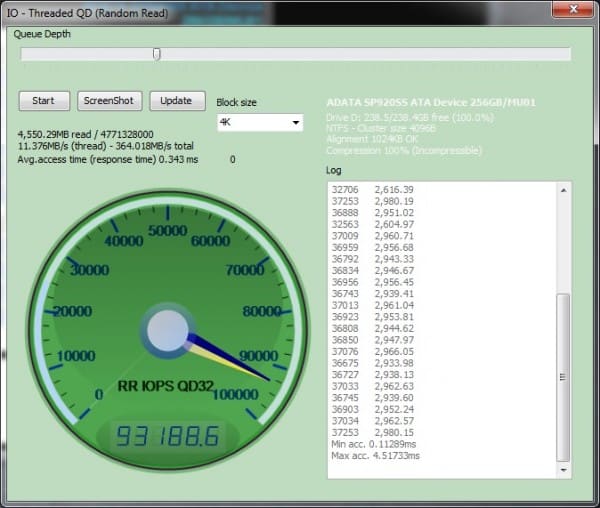Click the Queue Depth label
This screenshot has height=508, width=600.
coord(42,34)
